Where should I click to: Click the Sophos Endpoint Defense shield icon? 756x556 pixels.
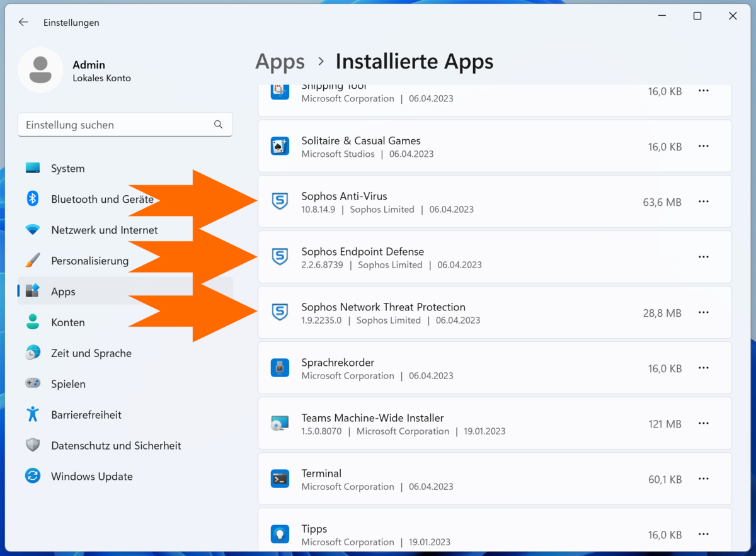pos(280,257)
